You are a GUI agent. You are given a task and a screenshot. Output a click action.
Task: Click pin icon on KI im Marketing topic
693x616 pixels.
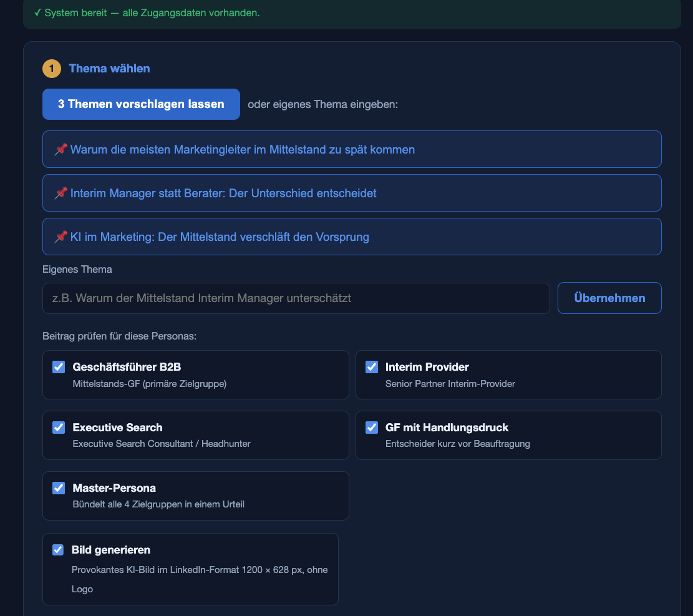(x=61, y=237)
